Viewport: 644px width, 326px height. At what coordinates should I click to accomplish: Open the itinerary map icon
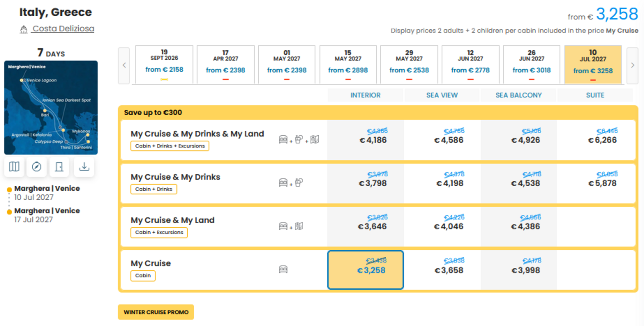[14, 167]
